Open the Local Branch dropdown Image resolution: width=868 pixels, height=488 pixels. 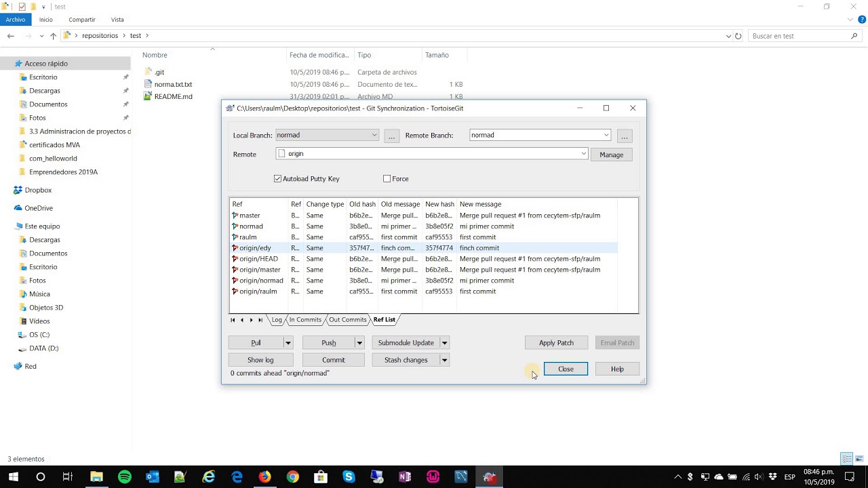[x=374, y=135]
